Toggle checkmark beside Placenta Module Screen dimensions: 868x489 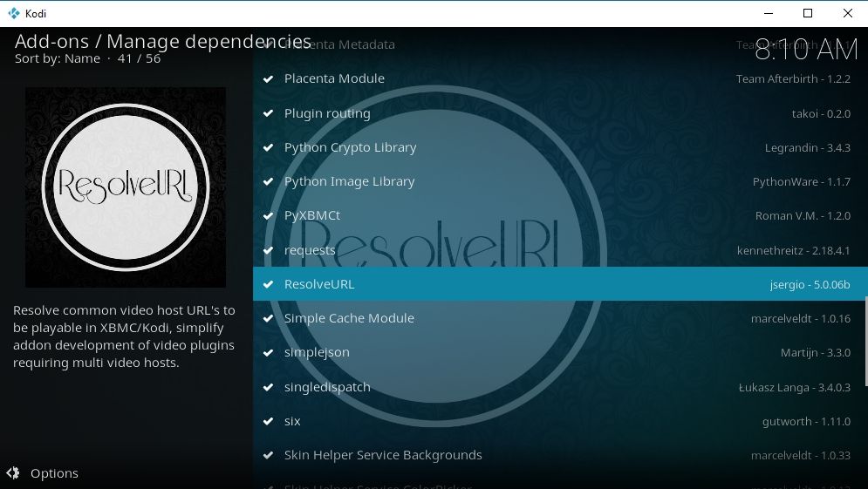[269, 79]
